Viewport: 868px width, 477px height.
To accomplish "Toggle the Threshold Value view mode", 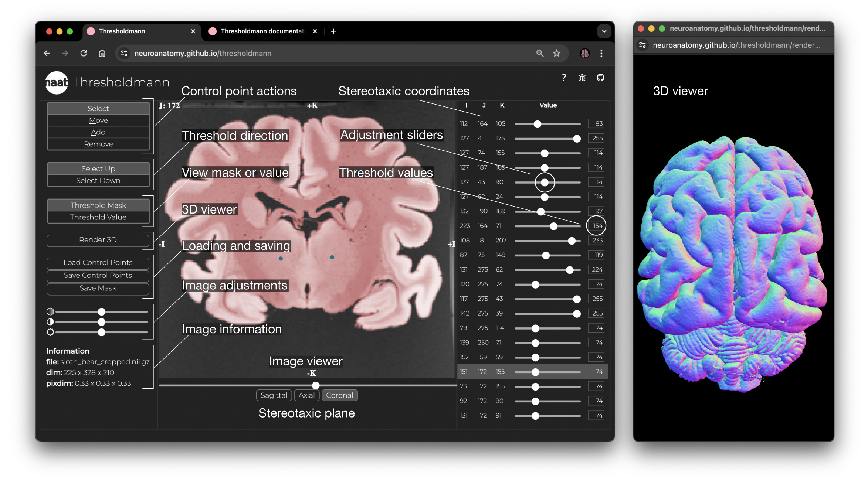I will [x=98, y=217].
